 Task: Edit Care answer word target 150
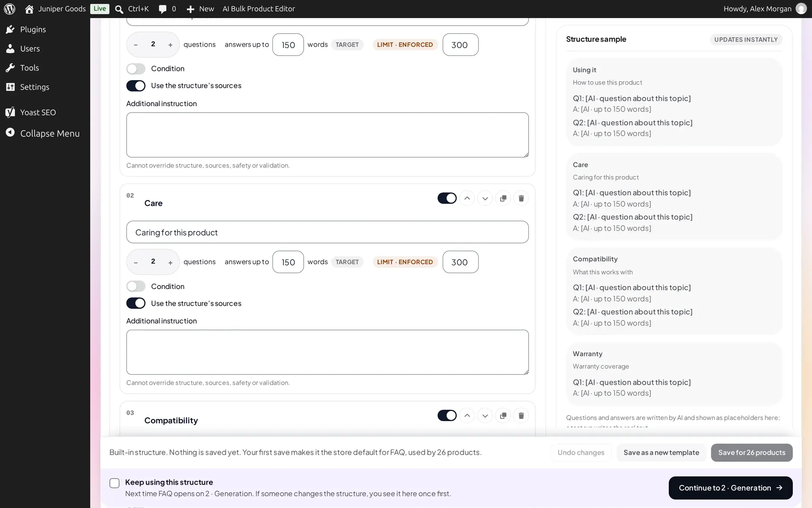288,262
